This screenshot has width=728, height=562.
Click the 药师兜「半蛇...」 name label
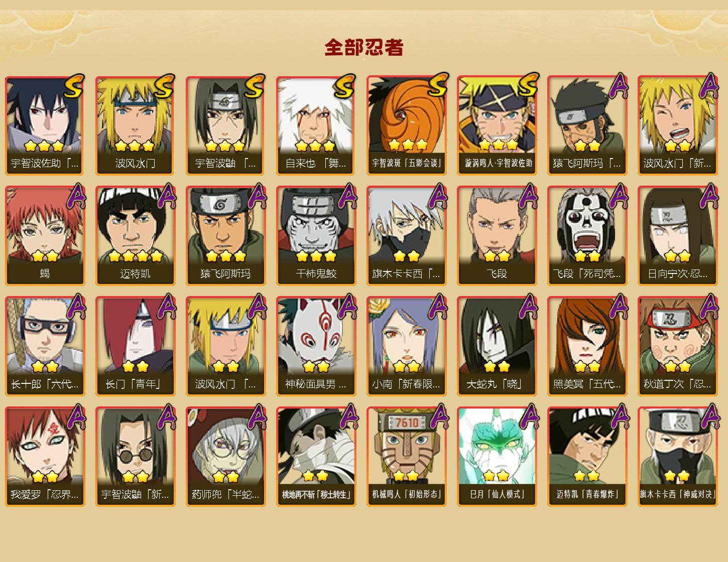coord(225,495)
